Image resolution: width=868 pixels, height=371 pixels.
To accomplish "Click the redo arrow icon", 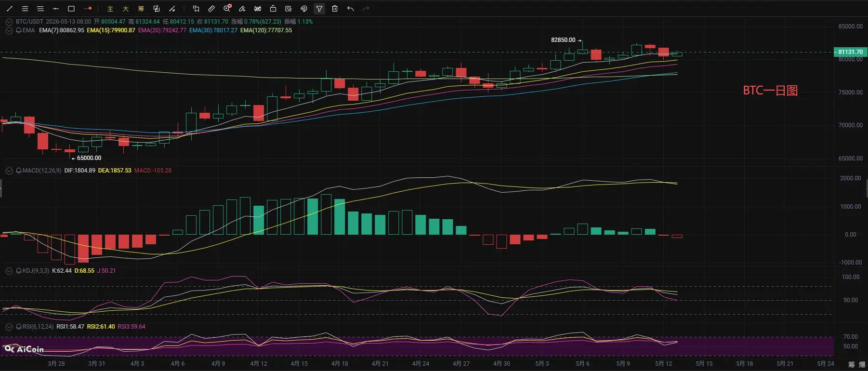I will click(x=366, y=9).
